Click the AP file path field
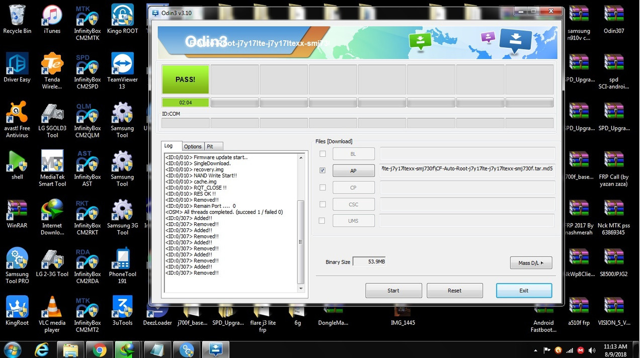 pos(467,170)
